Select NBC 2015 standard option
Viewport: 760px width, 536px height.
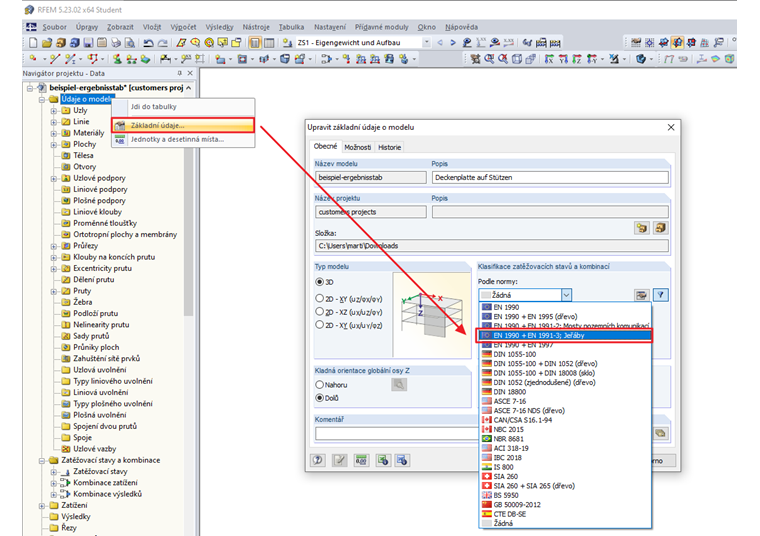click(565, 429)
